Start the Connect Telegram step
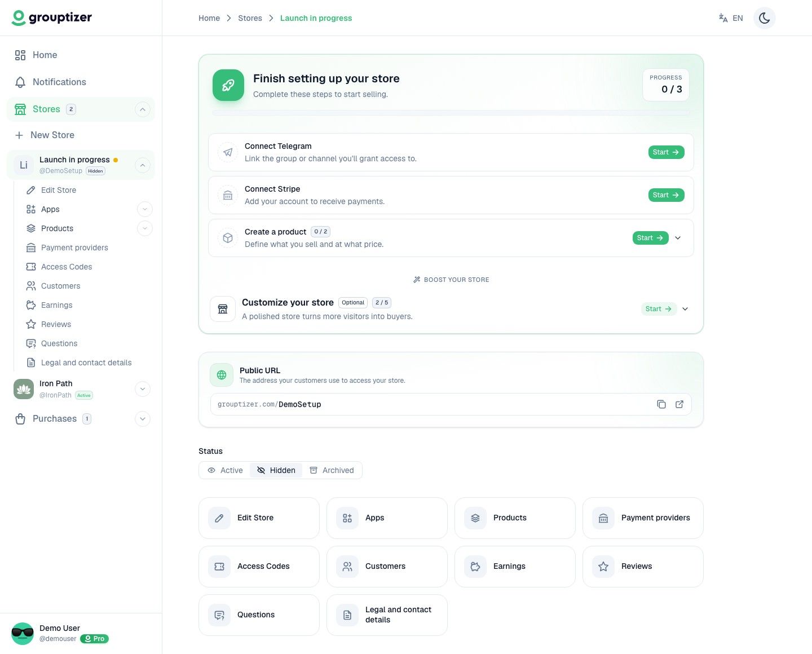 pyautogui.click(x=666, y=152)
